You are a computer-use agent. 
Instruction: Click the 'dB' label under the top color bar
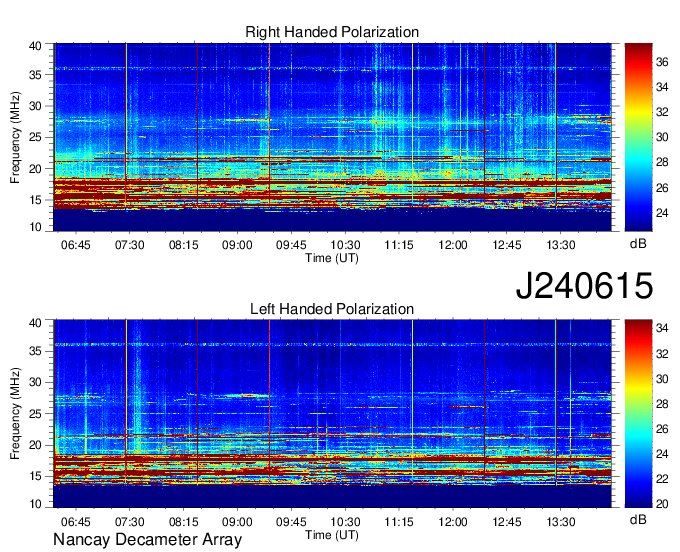[638, 243]
